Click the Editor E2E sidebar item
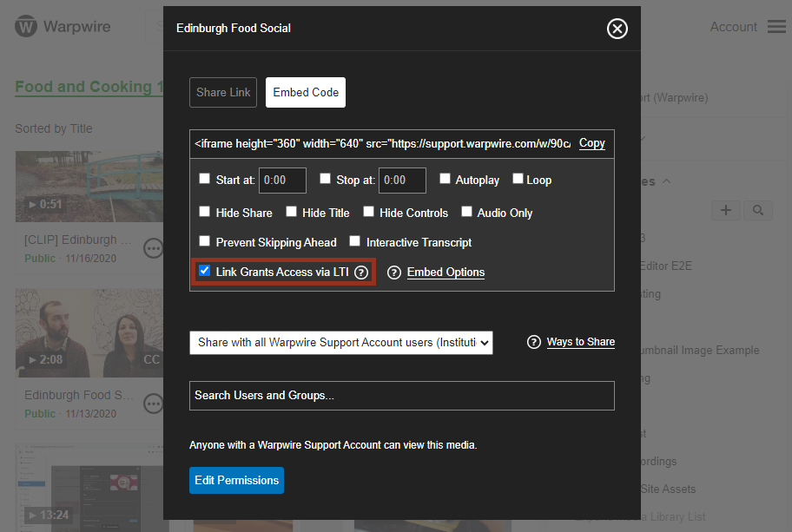Screen dimensions: 792x532 point(666,266)
